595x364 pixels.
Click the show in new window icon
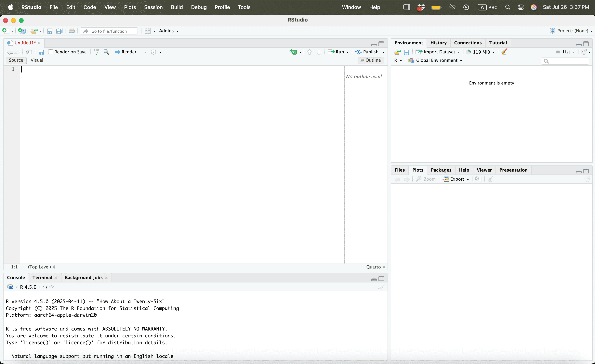pyautogui.click(x=29, y=52)
